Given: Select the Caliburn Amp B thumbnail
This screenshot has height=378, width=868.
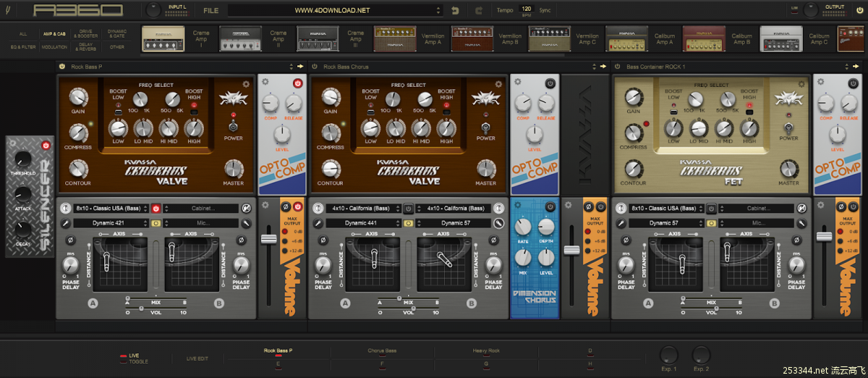Looking at the screenshot, I should tap(705, 39).
